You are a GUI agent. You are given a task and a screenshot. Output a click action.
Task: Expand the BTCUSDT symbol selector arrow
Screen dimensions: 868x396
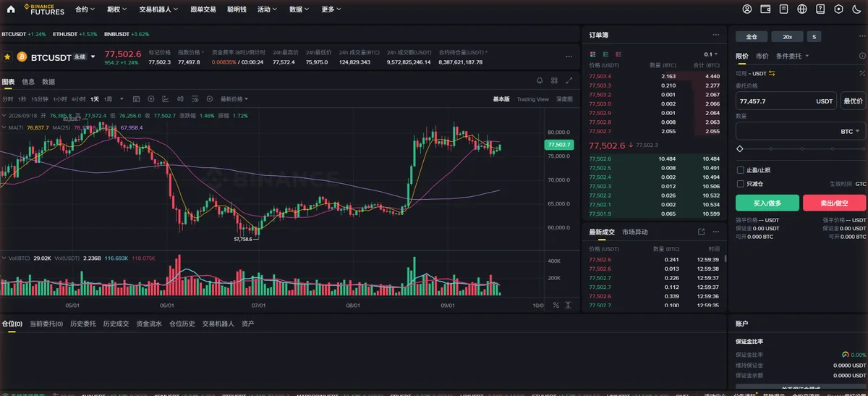pyautogui.click(x=93, y=56)
